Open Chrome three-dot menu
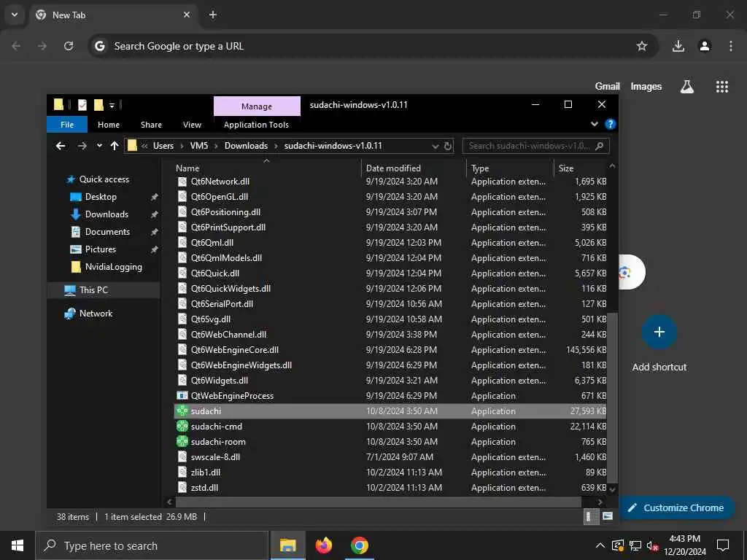 731,46
